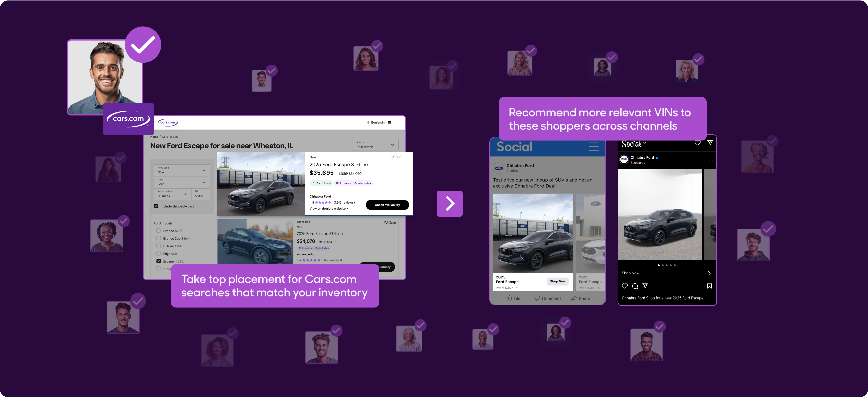Tap the send icon in dark Social header

click(x=710, y=143)
